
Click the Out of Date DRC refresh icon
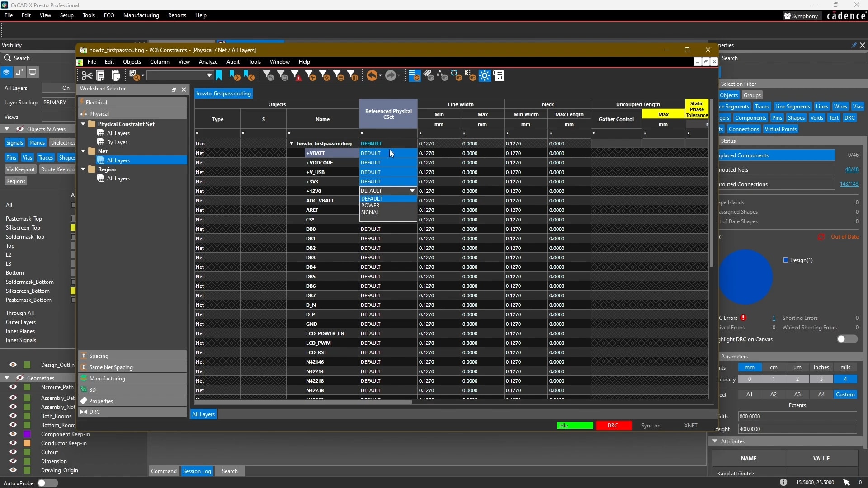coord(821,237)
